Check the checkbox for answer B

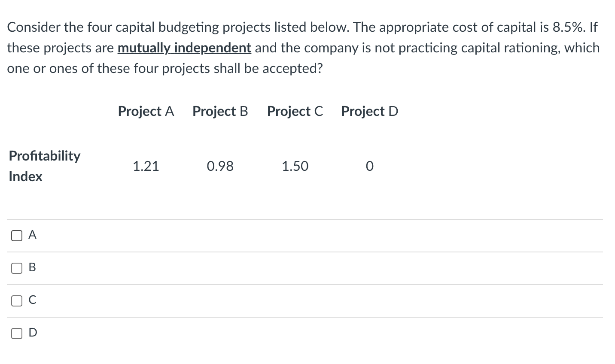pos(16,267)
